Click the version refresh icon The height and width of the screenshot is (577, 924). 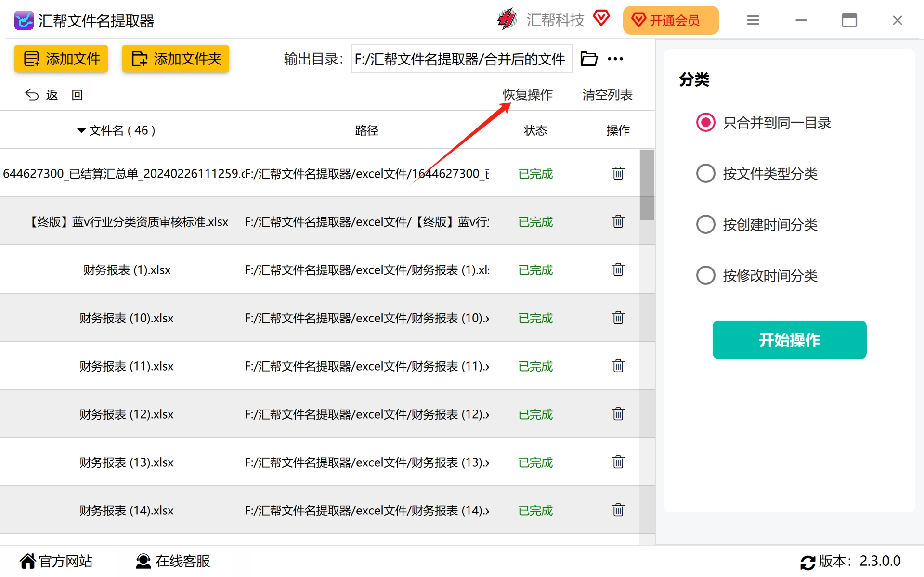coord(807,562)
